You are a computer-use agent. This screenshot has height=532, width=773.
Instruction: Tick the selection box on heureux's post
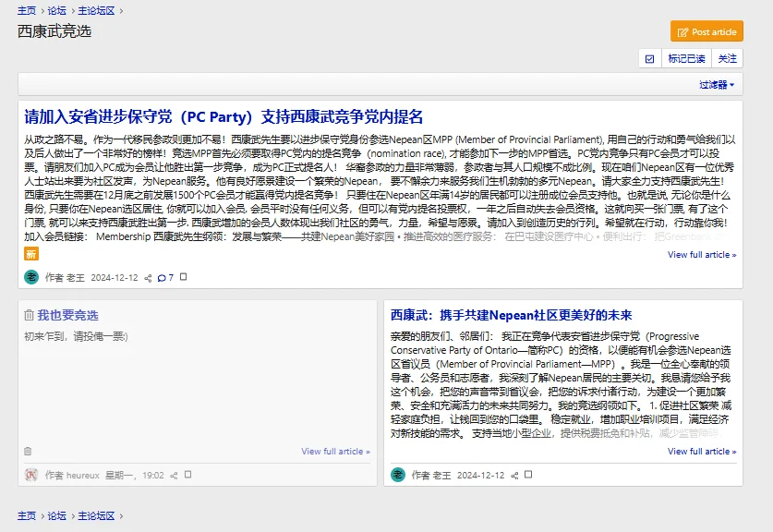(187, 475)
